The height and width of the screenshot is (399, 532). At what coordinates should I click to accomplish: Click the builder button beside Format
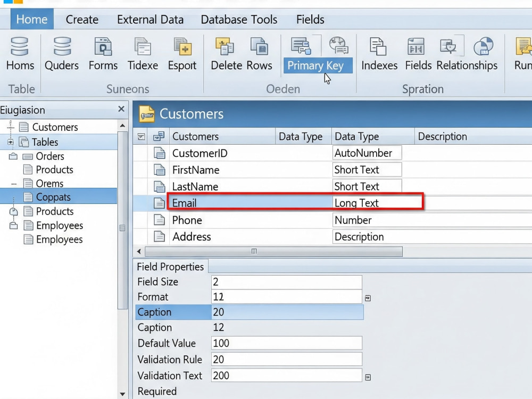(x=368, y=298)
